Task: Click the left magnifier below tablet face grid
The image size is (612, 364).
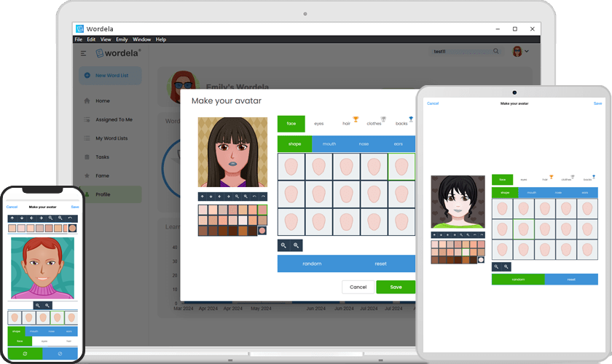Action: [x=496, y=267]
